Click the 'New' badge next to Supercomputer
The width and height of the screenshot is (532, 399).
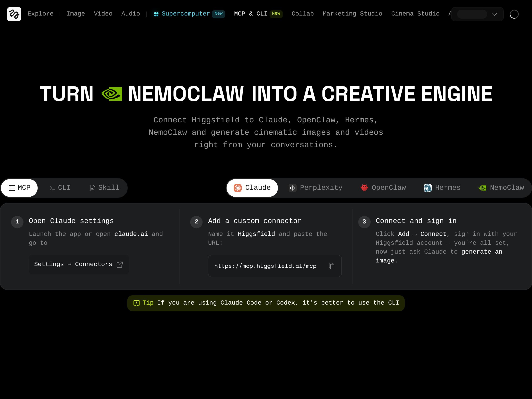point(218,14)
